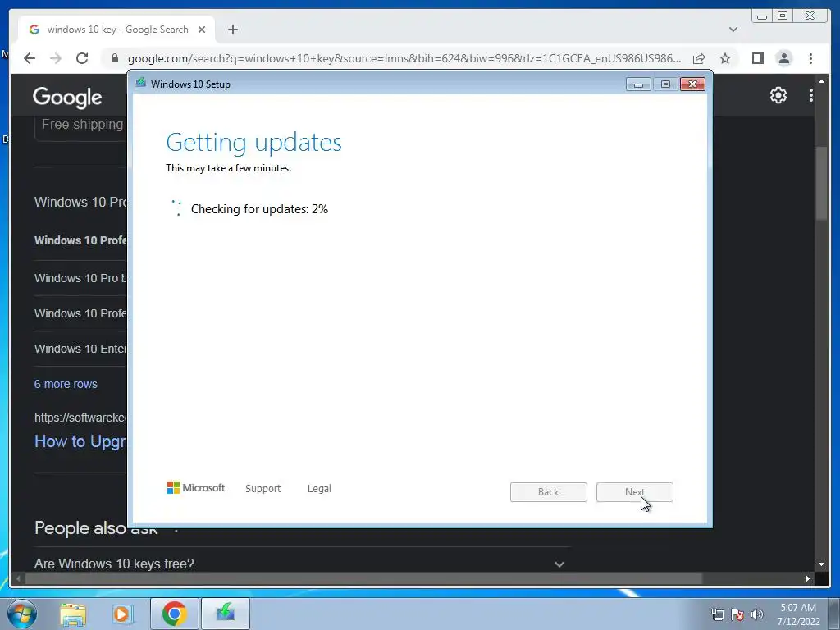
Task: Close the 'windows 10 key' tab
Action: point(202,30)
